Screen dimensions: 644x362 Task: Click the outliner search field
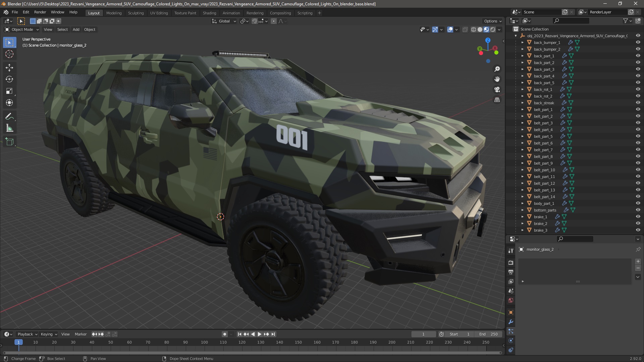click(571, 21)
